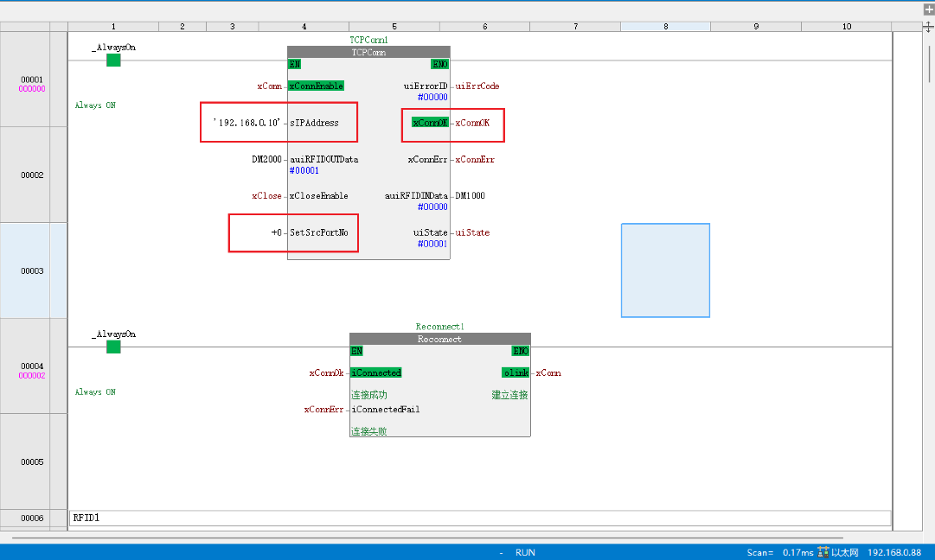Click the split-pane arrow icon beside the column header
935x560 pixels.
click(928, 27)
